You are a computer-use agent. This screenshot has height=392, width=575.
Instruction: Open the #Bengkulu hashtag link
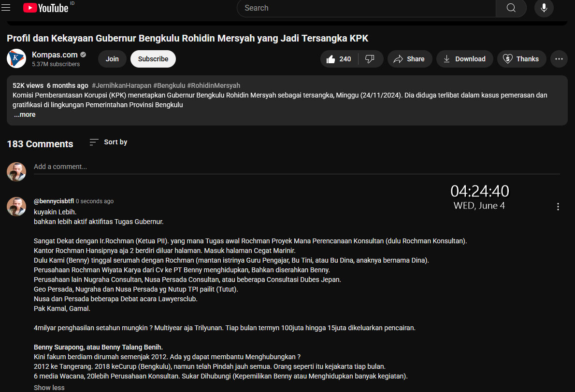pos(169,85)
